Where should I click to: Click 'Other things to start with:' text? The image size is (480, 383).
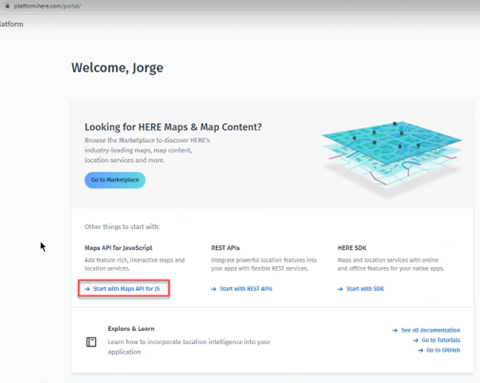pyautogui.click(x=122, y=227)
